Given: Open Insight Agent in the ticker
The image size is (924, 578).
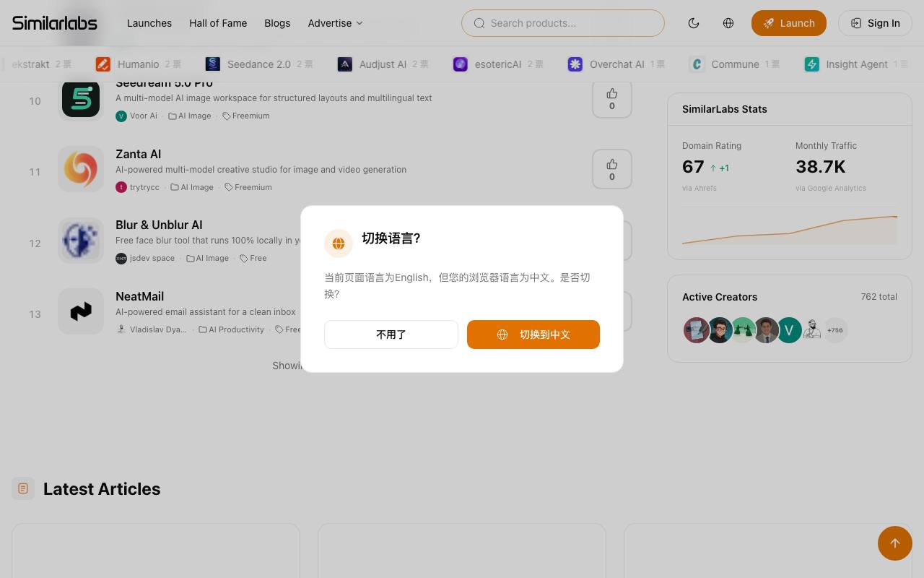Looking at the screenshot, I should tap(857, 64).
